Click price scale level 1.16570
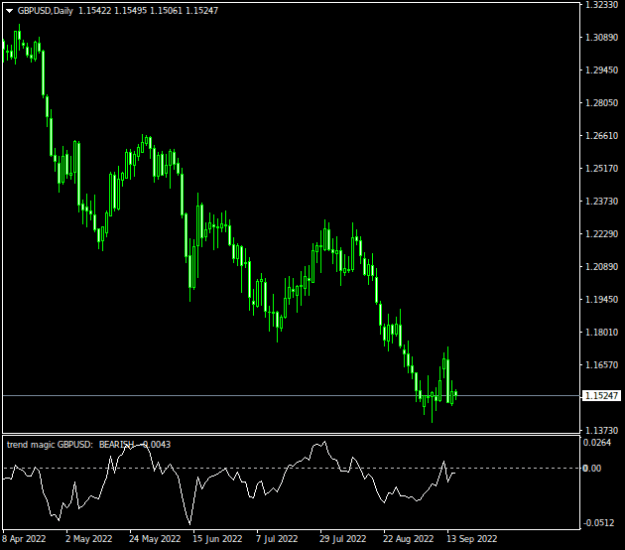The width and height of the screenshot is (625, 550). coord(601,365)
